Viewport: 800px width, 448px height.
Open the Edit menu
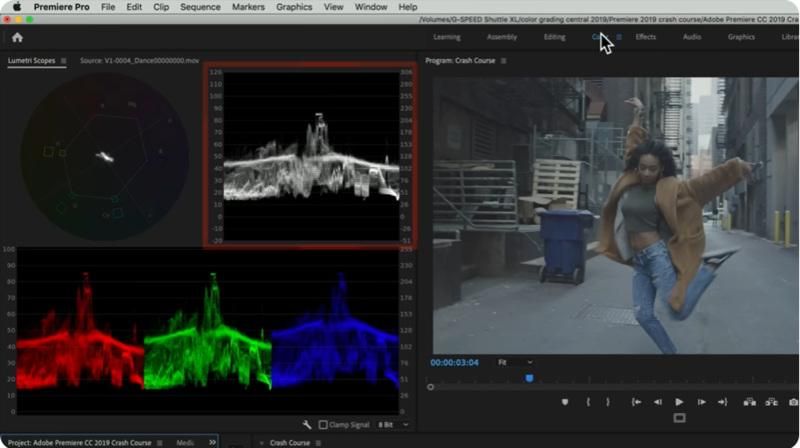(134, 7)
